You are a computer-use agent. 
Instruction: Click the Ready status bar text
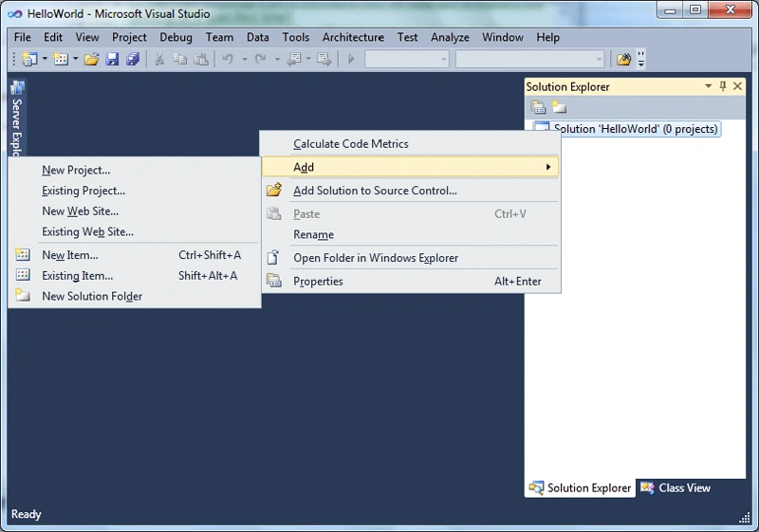pyautogui.click(x=27, y=514)
